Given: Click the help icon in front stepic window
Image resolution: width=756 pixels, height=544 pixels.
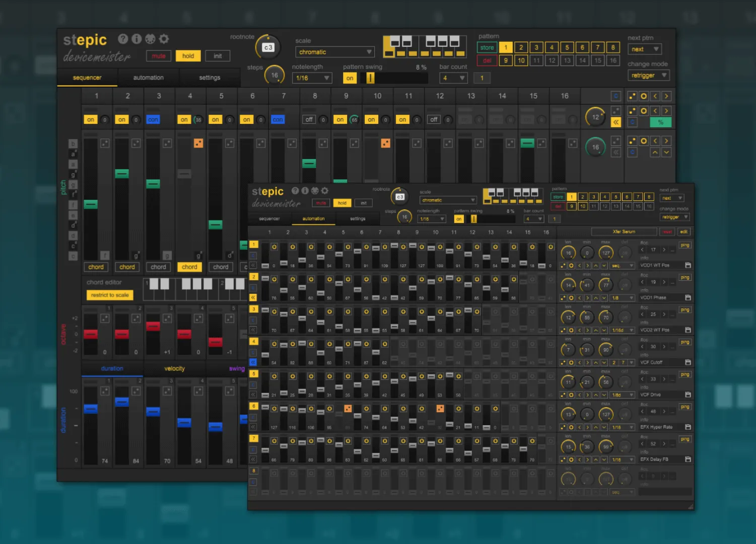Looking at the screenshot, I should (x=295, y=191).
